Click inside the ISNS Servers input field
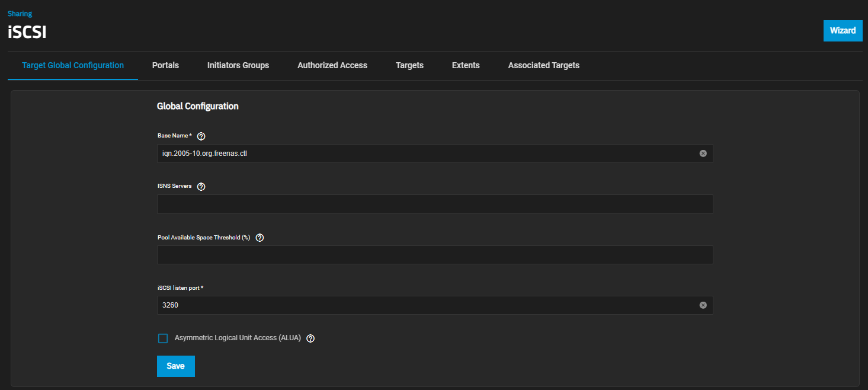 tap(434, 204)
